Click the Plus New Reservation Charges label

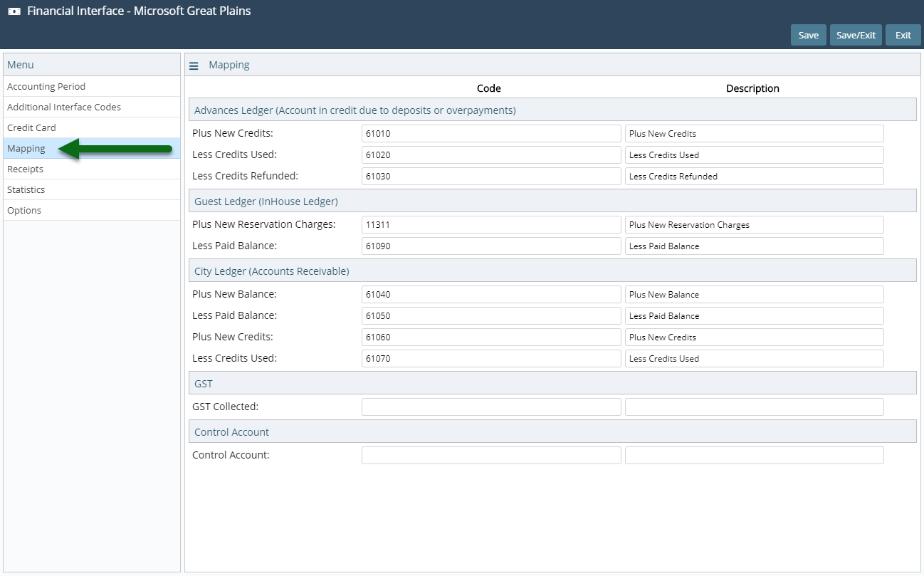pos(264,224)
